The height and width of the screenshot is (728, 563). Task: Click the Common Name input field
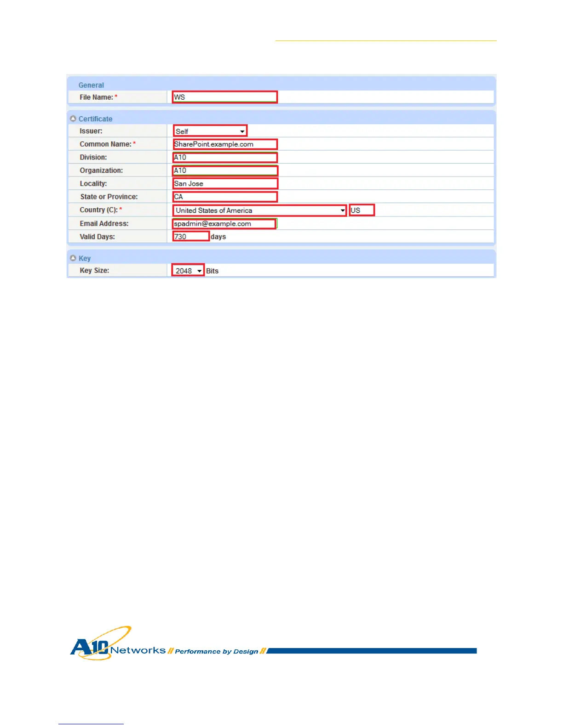[x=225, y=144]
